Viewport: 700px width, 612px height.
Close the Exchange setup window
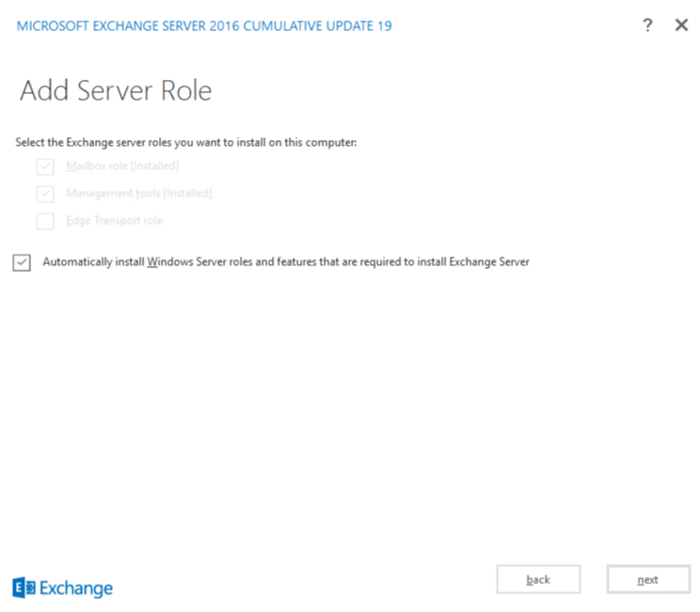681,25
